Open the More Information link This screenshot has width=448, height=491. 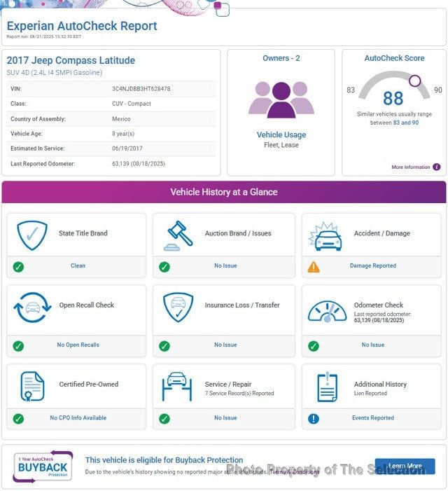point(411,167)
